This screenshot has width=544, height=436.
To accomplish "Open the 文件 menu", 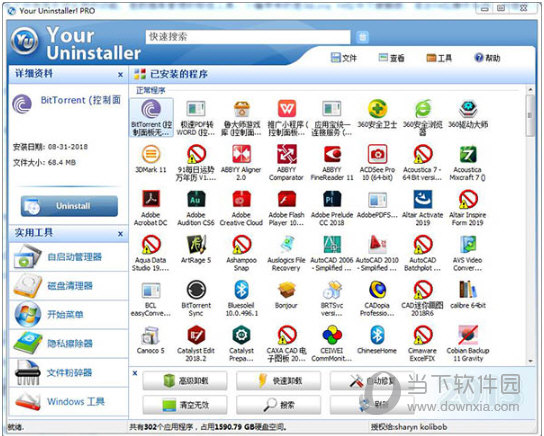I will (x=343, y=58).
